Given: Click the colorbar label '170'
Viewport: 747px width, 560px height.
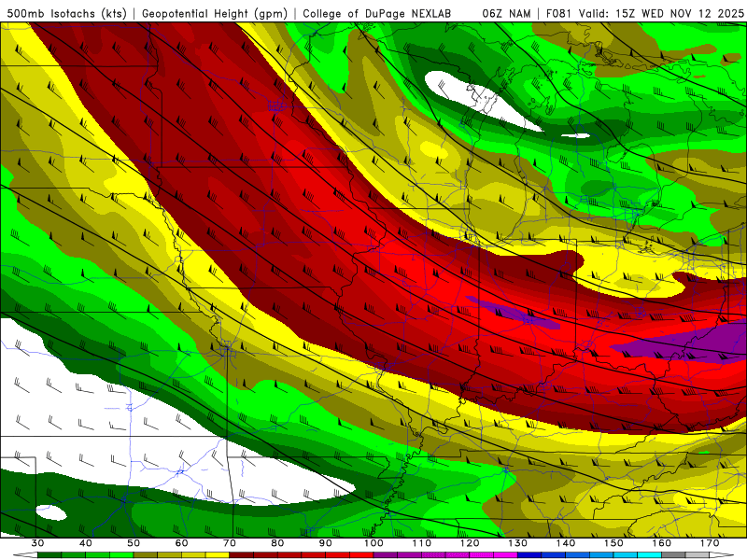Looking at the screenshot, I should pyautogui.click(x=710, y=543).
